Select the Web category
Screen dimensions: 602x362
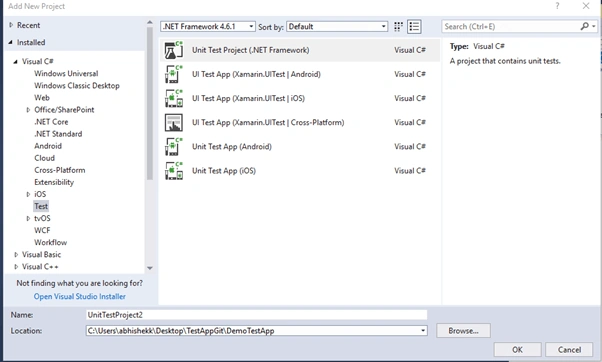click(x=42, y=98)
